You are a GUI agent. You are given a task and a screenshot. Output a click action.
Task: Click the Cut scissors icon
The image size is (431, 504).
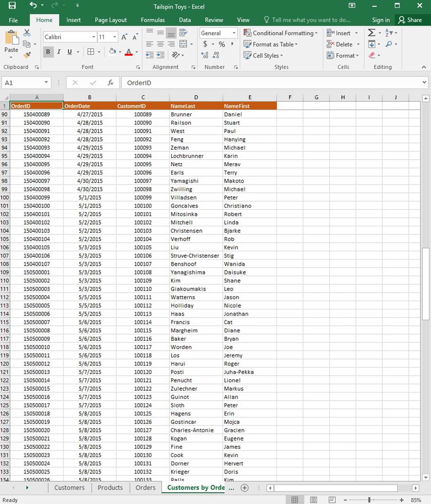27,33
